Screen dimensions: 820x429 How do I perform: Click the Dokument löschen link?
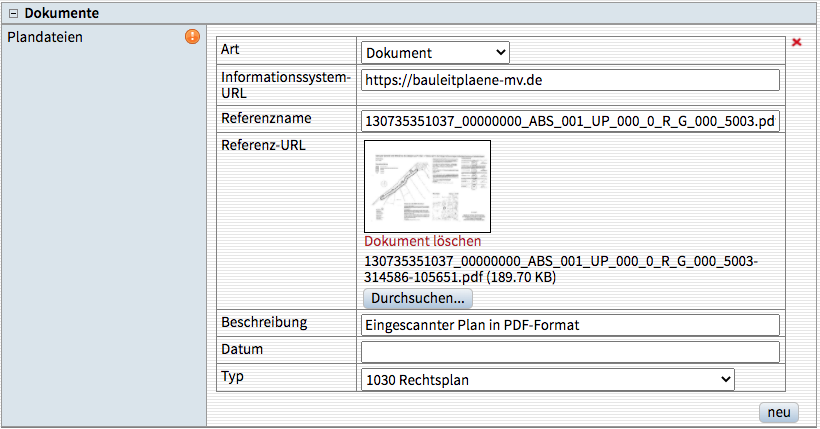tap(422, 241)
